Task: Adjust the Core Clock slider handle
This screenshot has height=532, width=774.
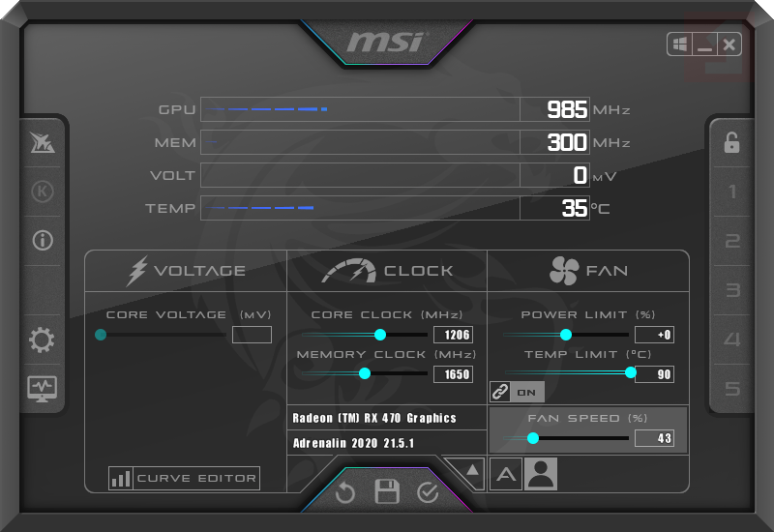Action: tap(380, 335)
